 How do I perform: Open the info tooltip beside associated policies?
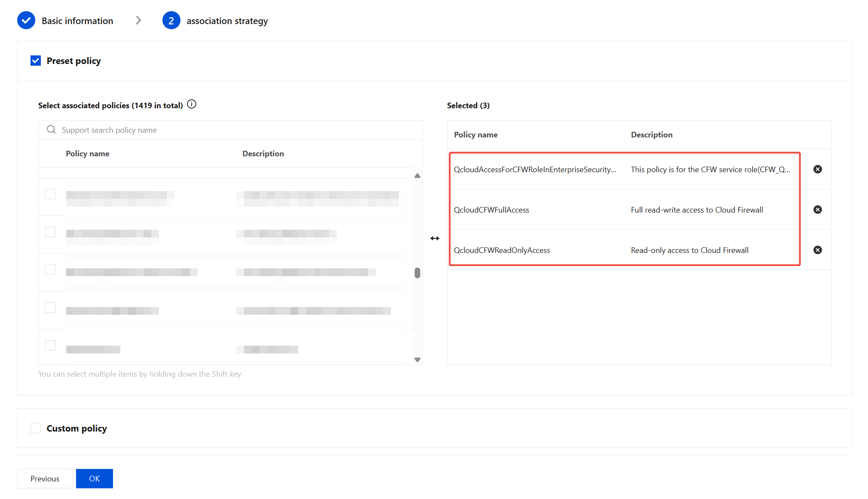(x=192, y=104)
